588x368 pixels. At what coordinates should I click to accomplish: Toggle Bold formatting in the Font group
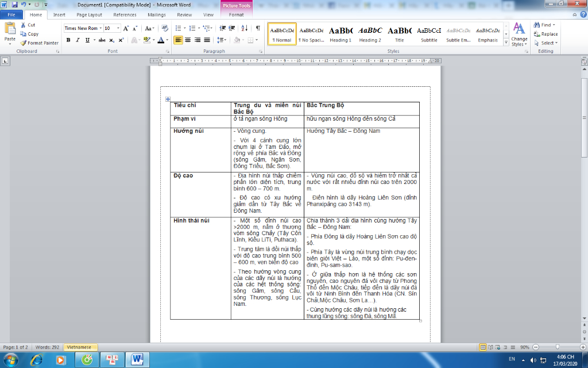coord(68,40)
